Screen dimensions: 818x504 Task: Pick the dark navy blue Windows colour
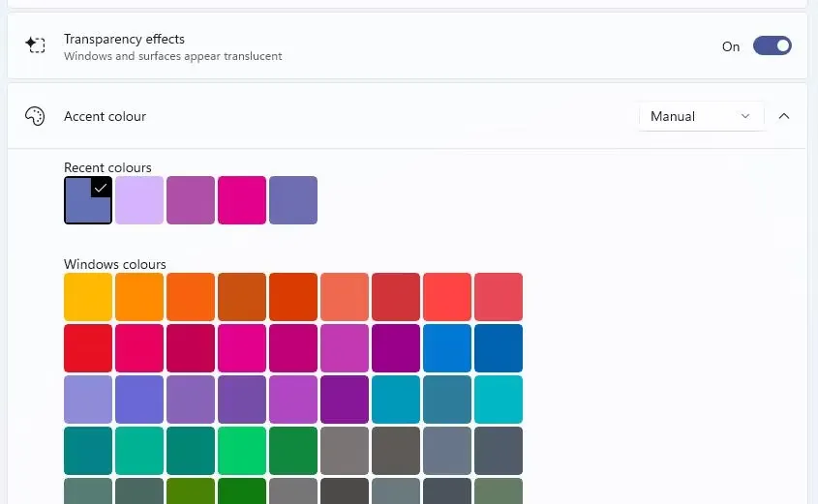499,348
